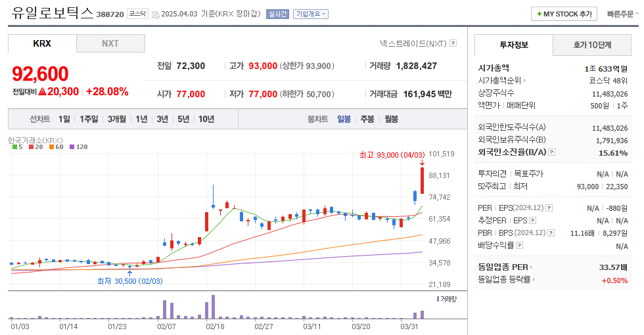Click the 최고 93,000 (04/03) chart marker

click(392, 155)
